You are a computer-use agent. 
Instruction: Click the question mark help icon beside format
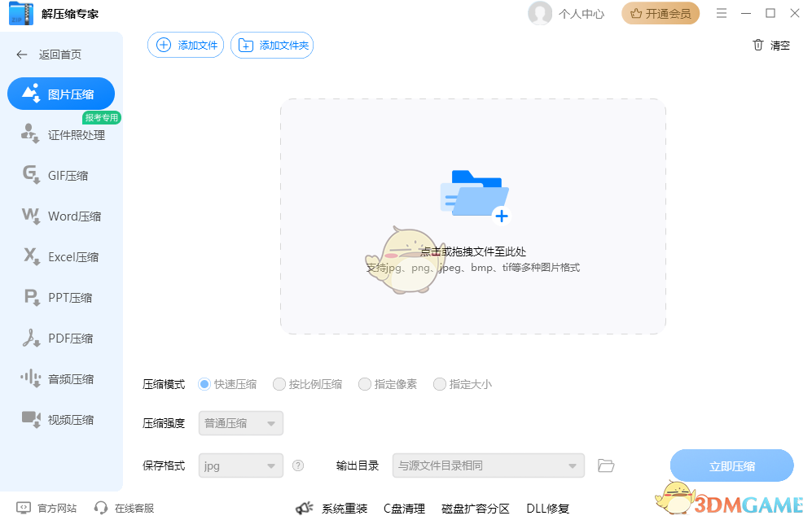298,465
